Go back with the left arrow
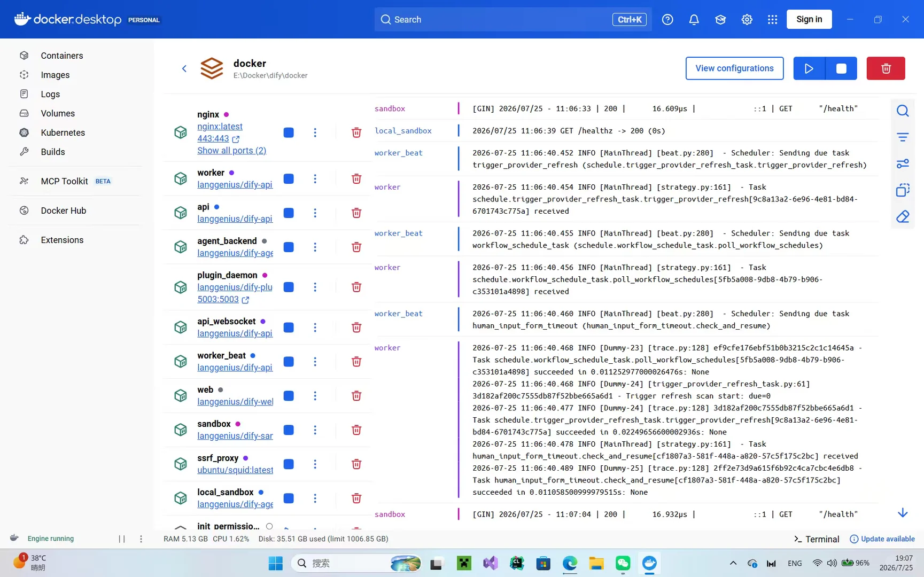Viewport: 924px width, 577px height. tap(184, 68)
